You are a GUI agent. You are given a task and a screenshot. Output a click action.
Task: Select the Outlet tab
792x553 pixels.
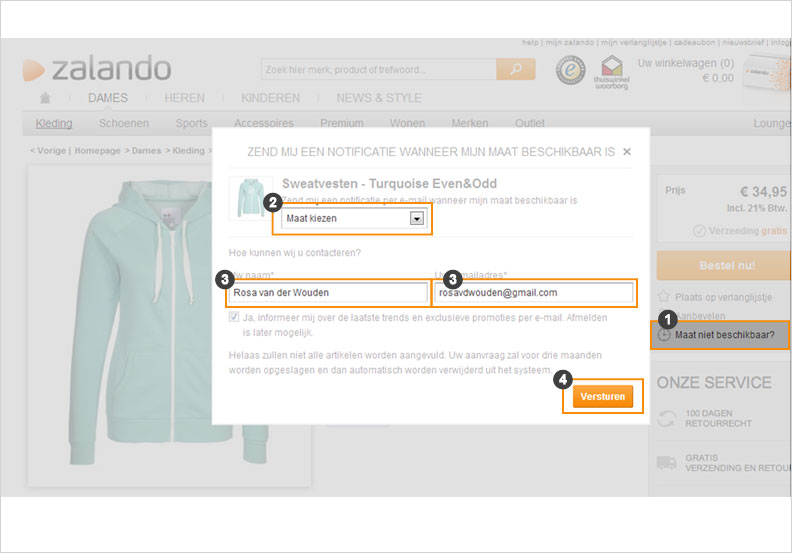(x=530, y=123)
